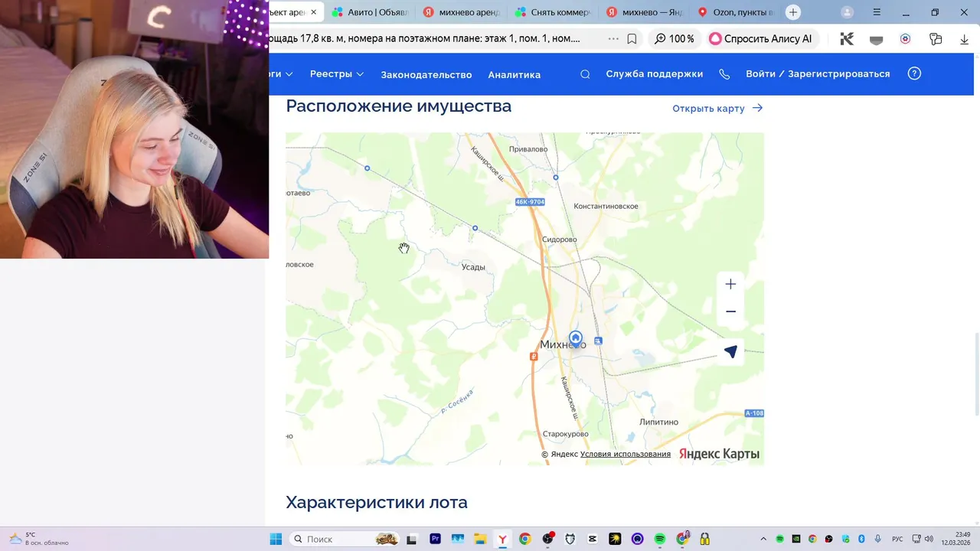The width and height of the screenshot is (980, 551).
Task: Click Войти / Зарегистрироваться link
Action: point(818,74)
